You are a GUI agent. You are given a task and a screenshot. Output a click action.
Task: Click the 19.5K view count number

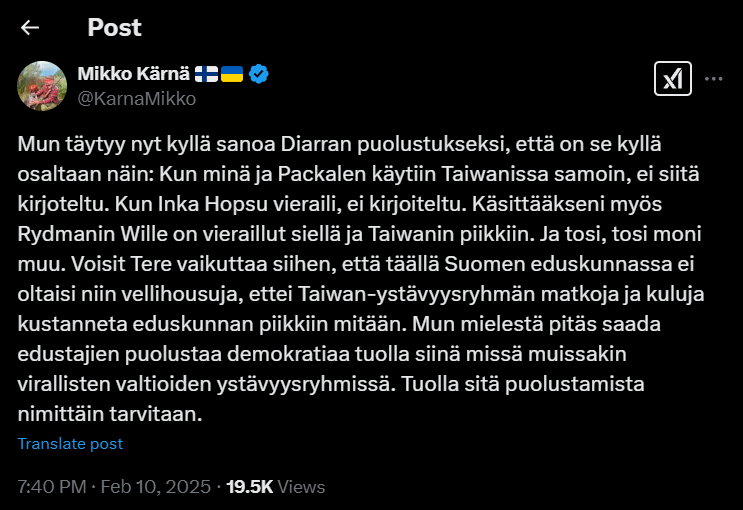coord(250,487)
